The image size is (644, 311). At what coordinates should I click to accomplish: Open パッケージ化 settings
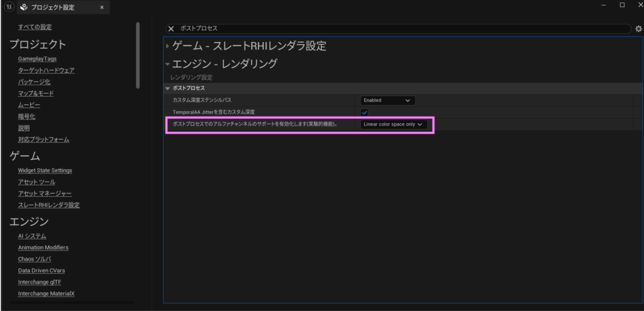tap(35, 82)
